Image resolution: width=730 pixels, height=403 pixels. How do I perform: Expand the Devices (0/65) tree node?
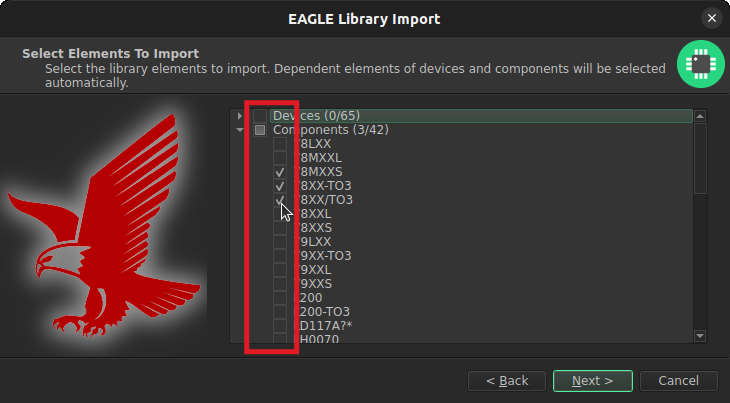pyautogui.click(x=240, y=115)
